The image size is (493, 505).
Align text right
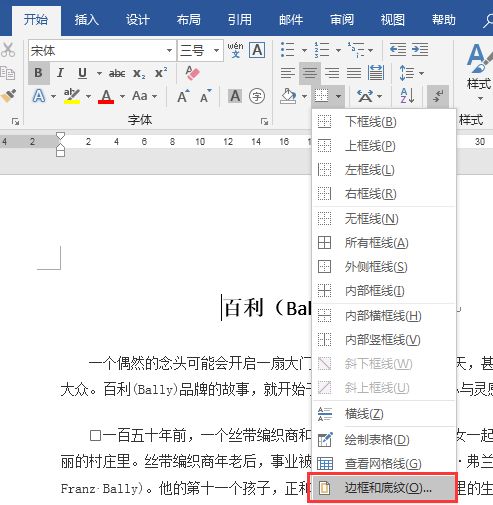(x=332, y=73)
